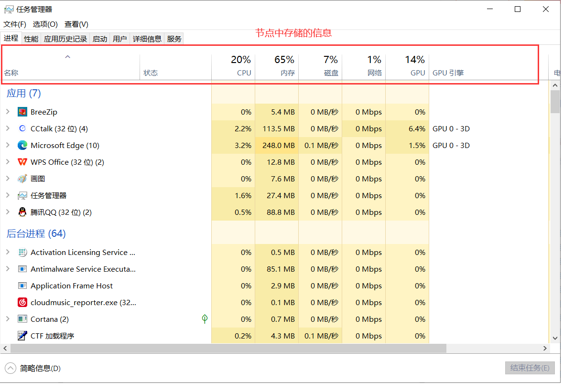Open the 文件(F) menu
This screenshot has width=574, height=392.
click(x=15, y=24)
